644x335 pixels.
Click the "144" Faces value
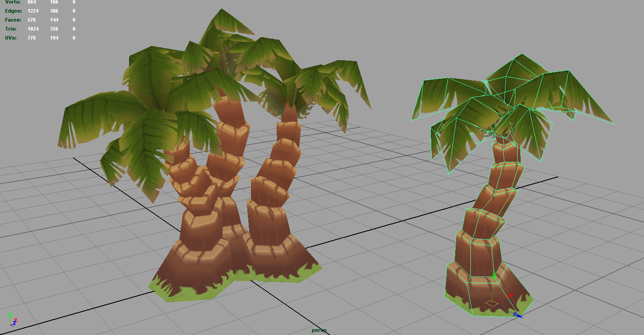coord(54,20)
